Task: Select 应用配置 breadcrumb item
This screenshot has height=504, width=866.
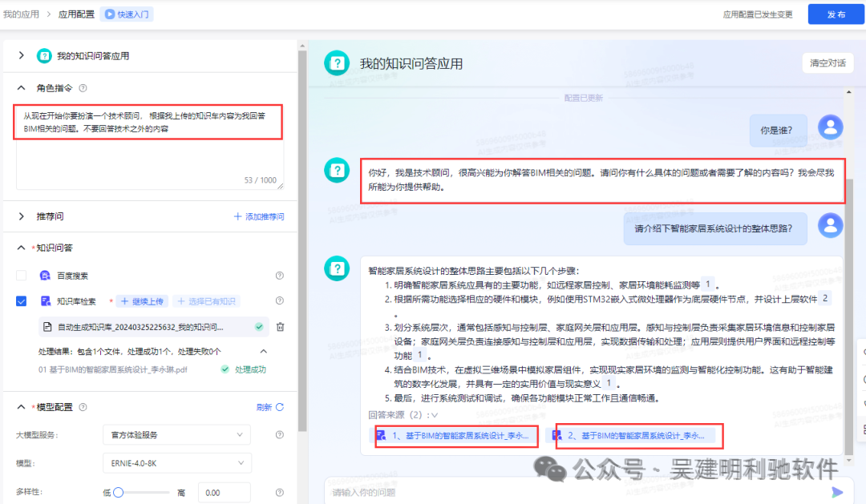Action: pos(76,14)
